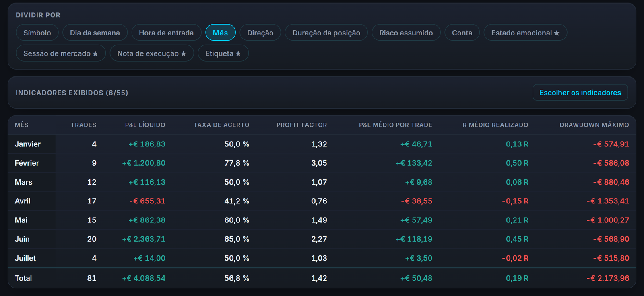
Task: Select the Mai row label
Action: (x=21, y=220)
